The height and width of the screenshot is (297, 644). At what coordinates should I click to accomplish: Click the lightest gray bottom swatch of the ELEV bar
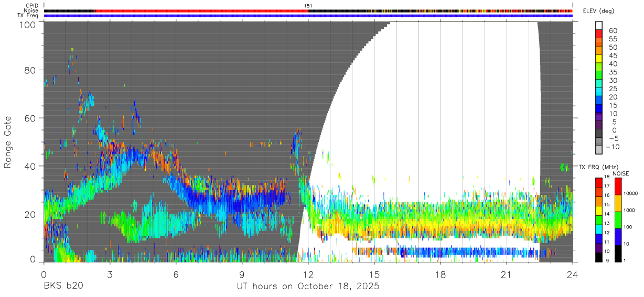tap(599, 151)
